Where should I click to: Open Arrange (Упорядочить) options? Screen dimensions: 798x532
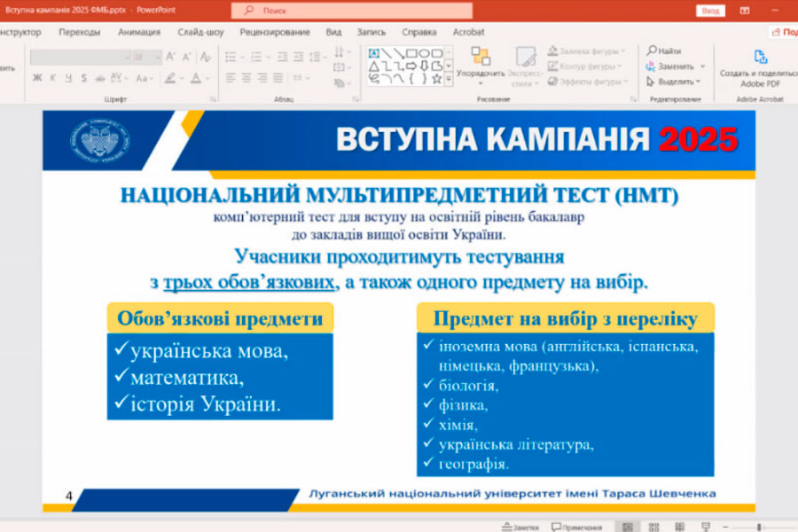point(481,65)
